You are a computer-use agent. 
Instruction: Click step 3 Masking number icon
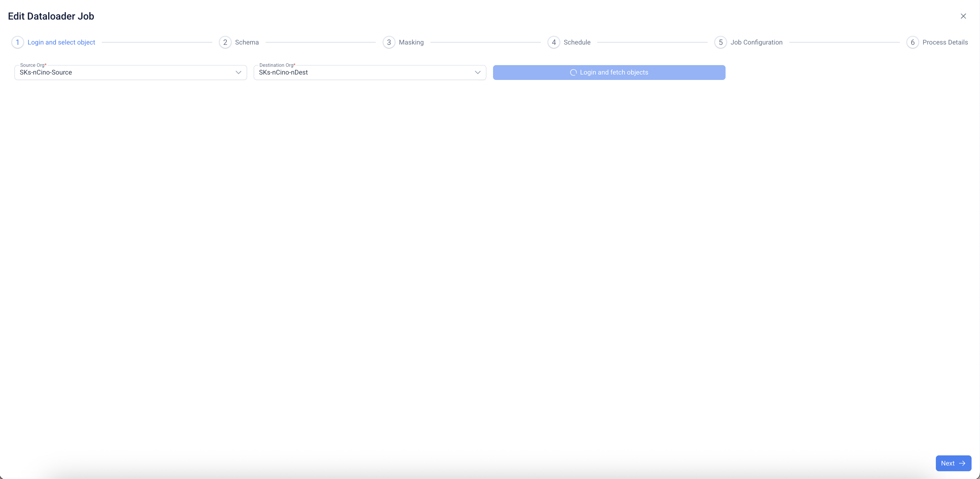pos(389,42)
